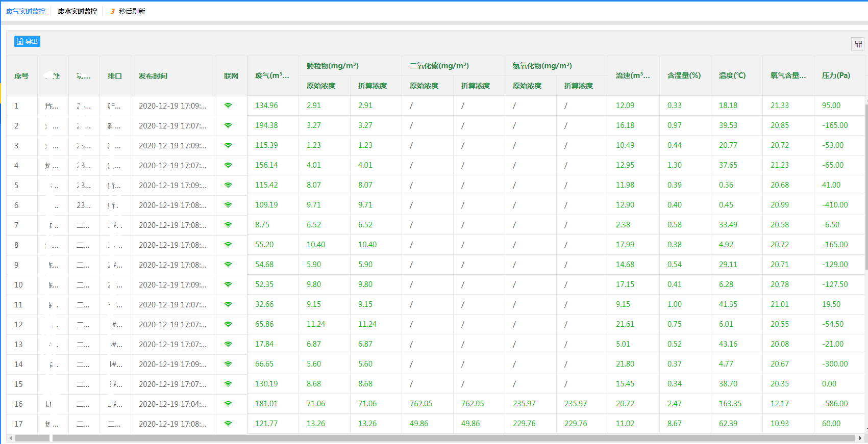
Task: Click the 二氧化硫(mg/m³) column header
Action: (x=439, y=66)
